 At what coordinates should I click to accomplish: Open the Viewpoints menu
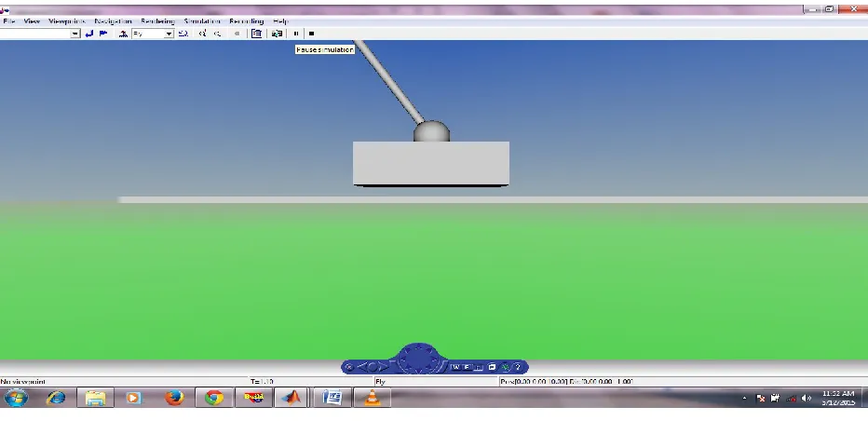click(66, 21)
